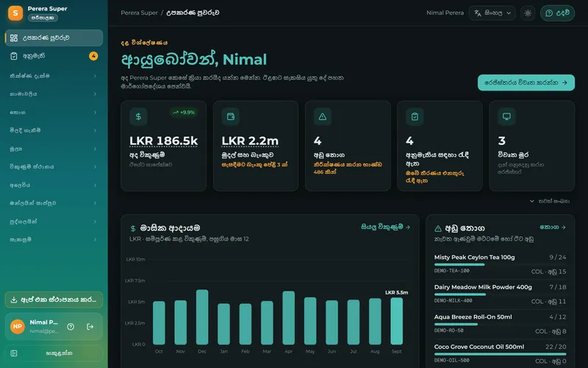Expand the නාමාවලිය sidebar group
Screen dimensions: 588x368
click(x=54, y=94)
